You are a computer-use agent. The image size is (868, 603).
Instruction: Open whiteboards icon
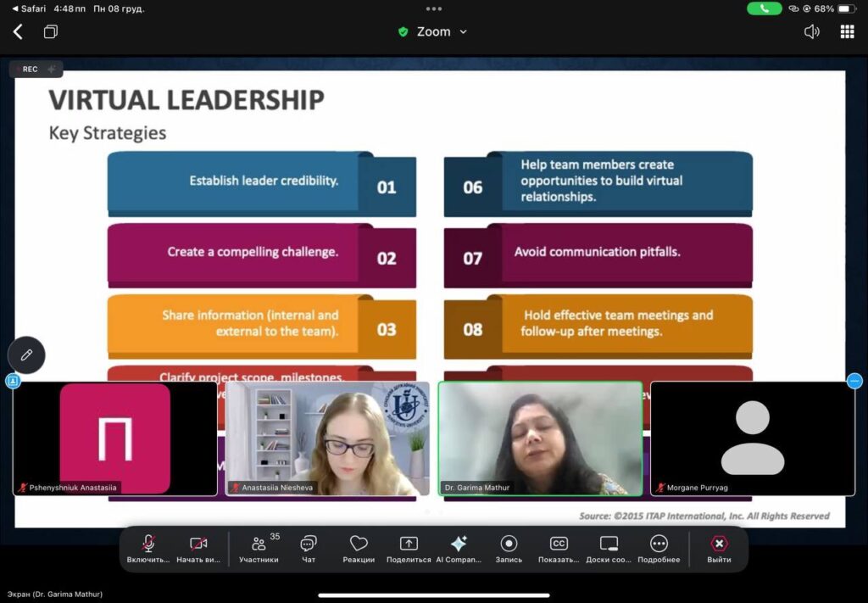(609, 544)
